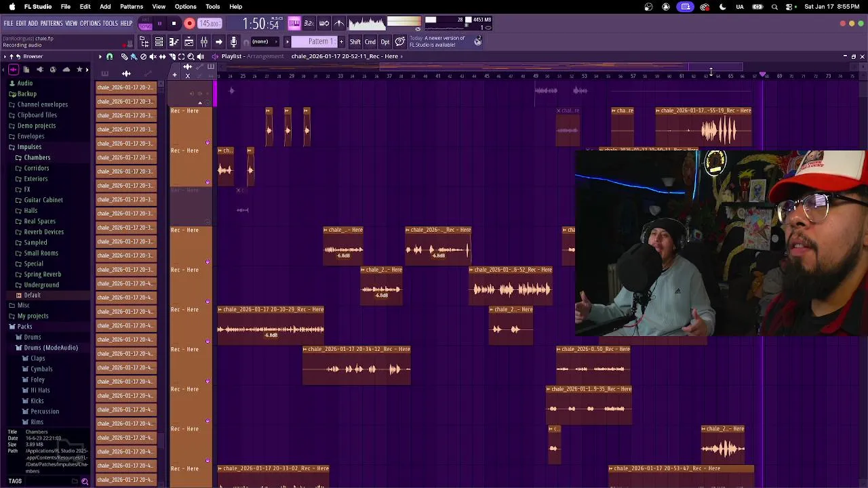Open the starred favorites tab in Browser
The image size is (868, 488).
pos(79,69)
